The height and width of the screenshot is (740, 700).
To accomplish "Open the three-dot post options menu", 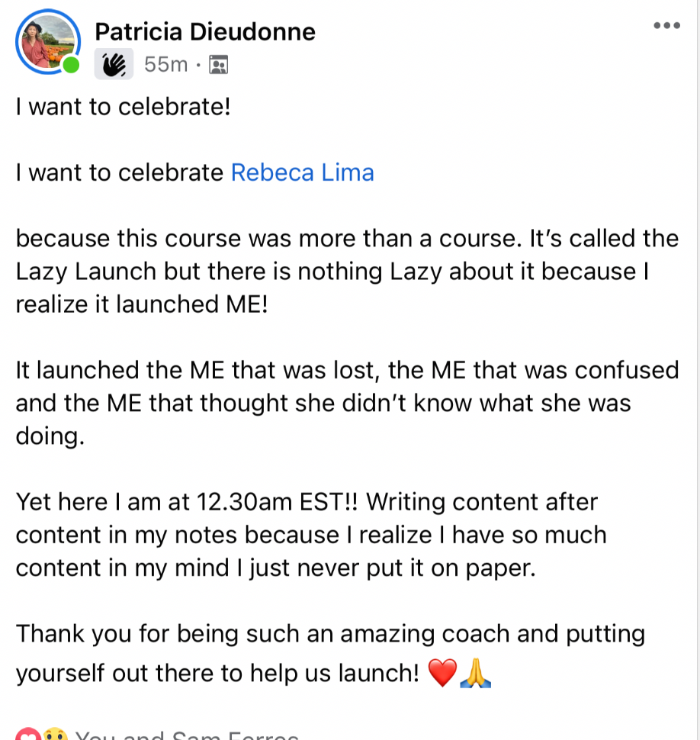I will (666, 26).
